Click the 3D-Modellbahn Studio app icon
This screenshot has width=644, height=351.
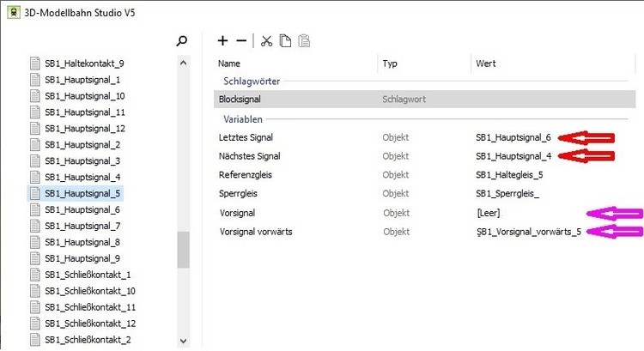click(14, 13)
